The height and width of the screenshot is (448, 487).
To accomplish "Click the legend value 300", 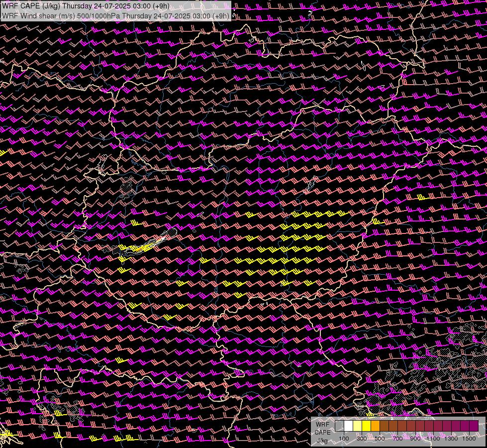I will [x=362, y=439].
